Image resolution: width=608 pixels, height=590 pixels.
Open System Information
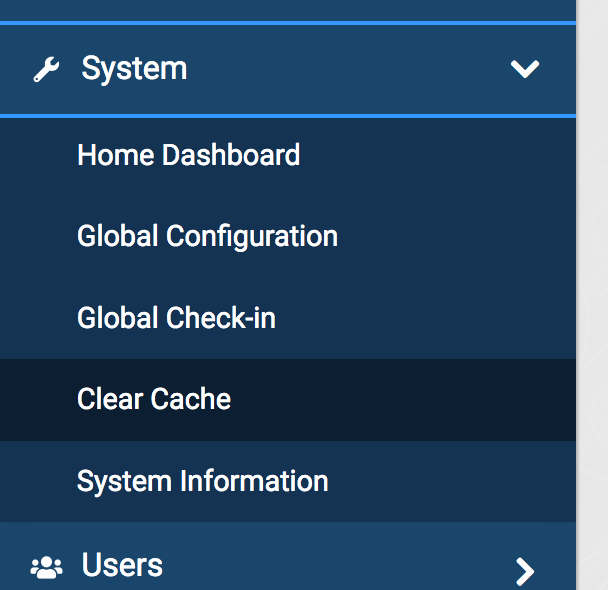pos(288,481)
